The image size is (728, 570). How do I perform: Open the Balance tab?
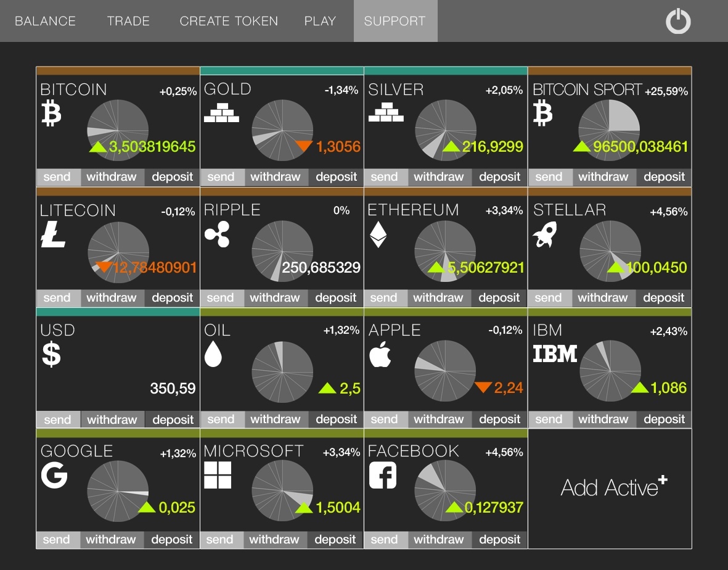45,21
